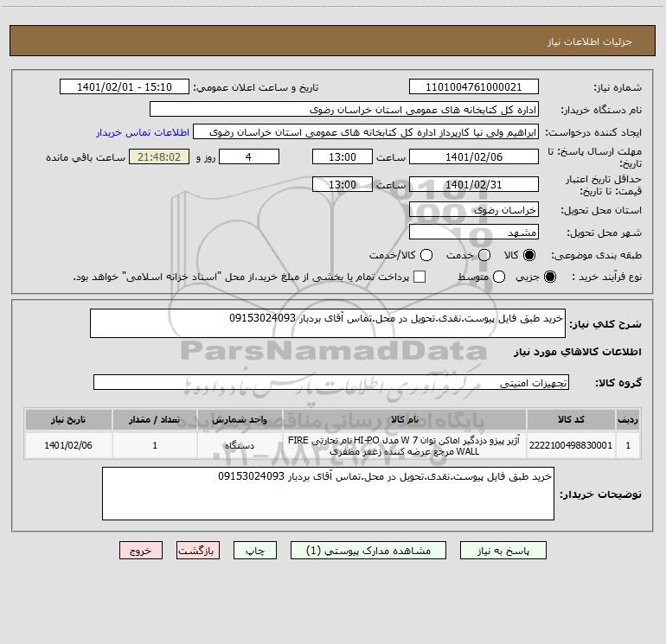
Task: Click the remaining time countdown 21:48:02
Action: click(x=159, y=156)
